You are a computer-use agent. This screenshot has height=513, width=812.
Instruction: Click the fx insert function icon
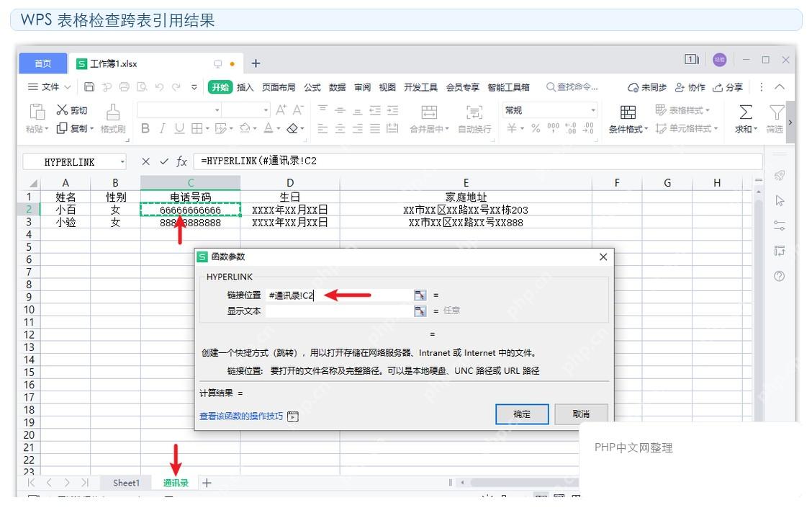click(x=181, y=161)
